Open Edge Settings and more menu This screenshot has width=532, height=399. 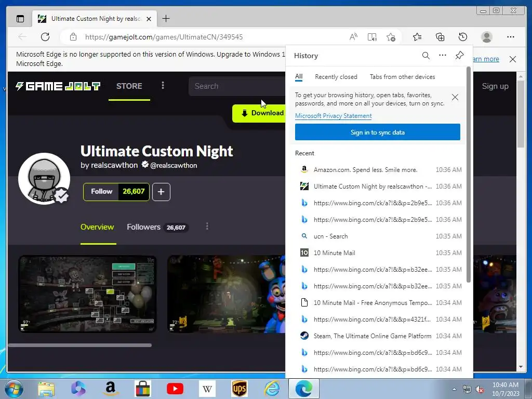click(x=511, y=37)
